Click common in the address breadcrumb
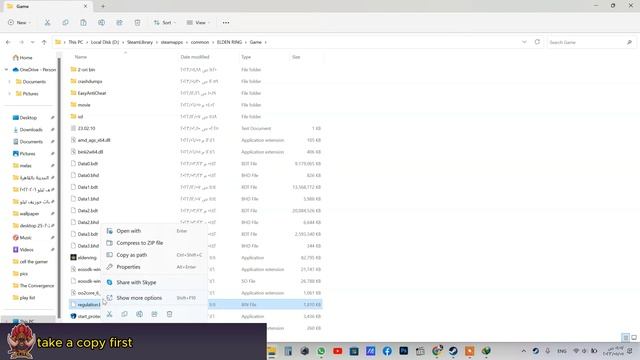The width and height of the screenshot is (640, 360). point(200,42)
